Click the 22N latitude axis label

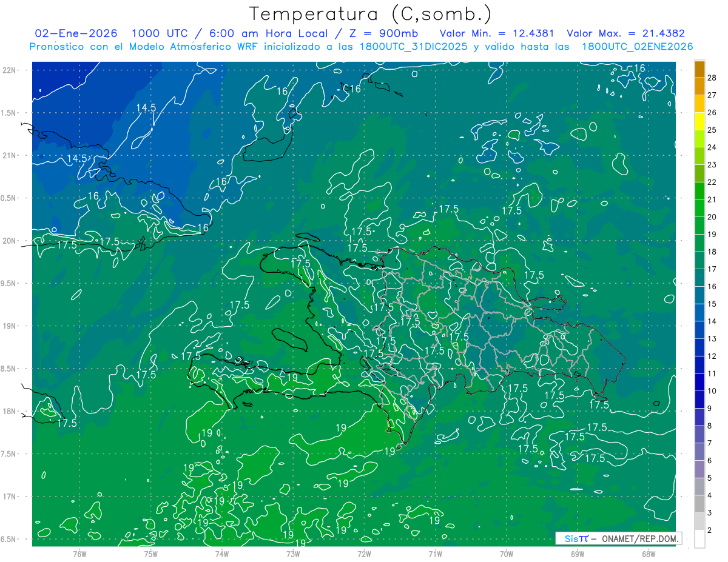[9, 70]
